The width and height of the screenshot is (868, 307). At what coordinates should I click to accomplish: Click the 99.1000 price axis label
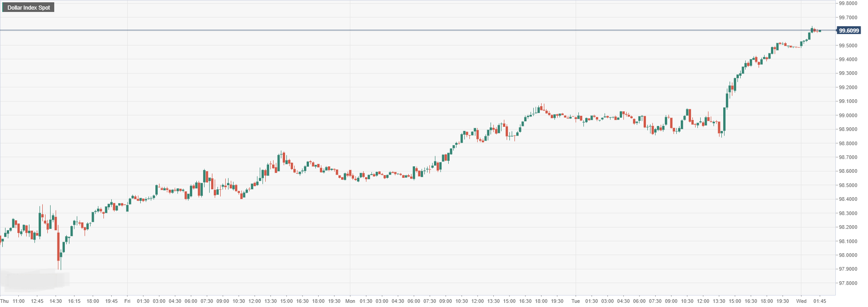tap(848, 101)
